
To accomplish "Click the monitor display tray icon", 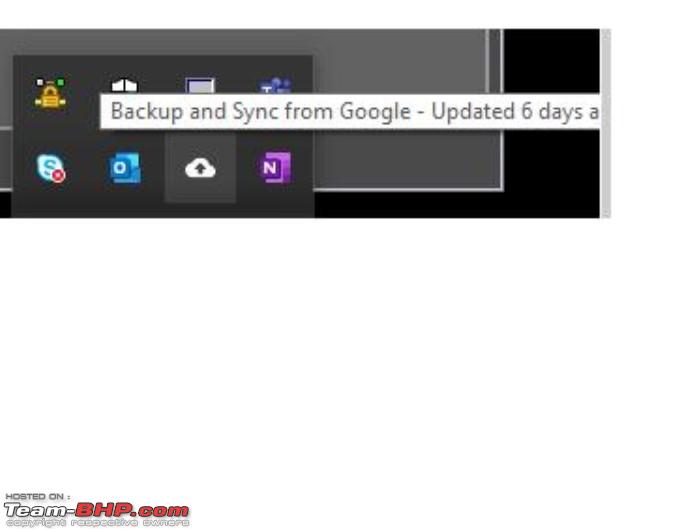I will (200, 85).
